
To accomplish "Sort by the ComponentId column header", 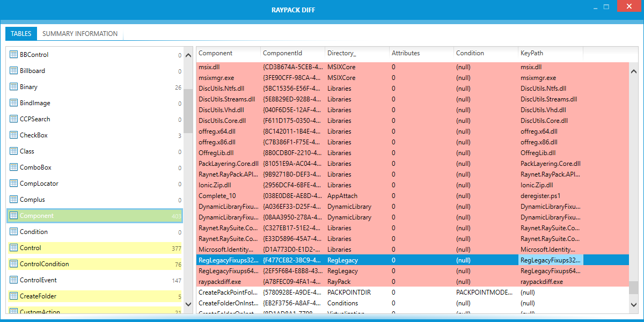I will pos(282,53).
